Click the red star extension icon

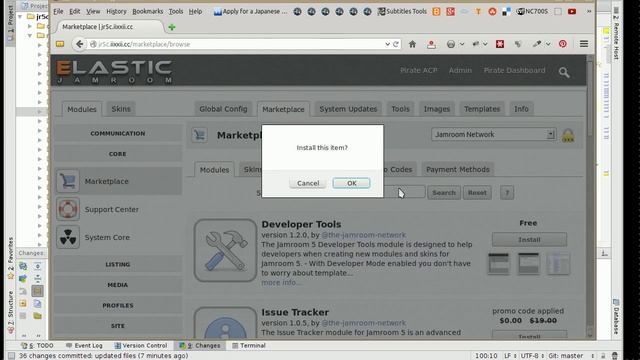click(x=500, y=44)
